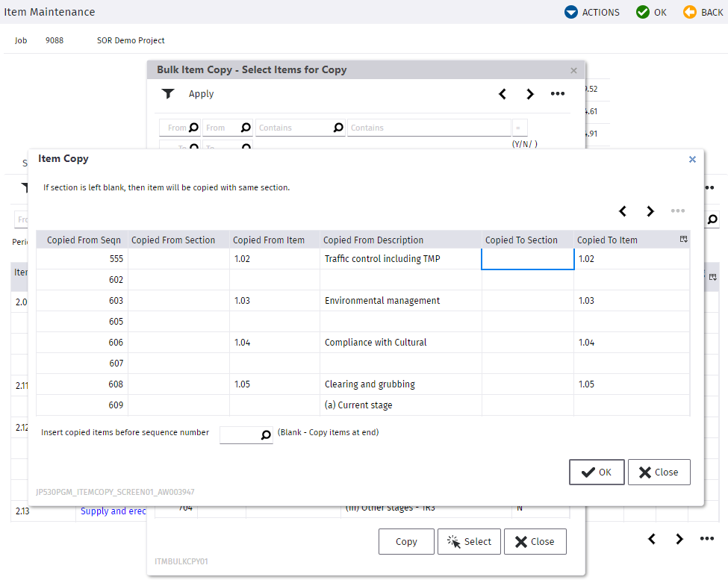728x580 pixels.
Task: Confirm Item Copy with the OK button
Action: tap(597, 472)
